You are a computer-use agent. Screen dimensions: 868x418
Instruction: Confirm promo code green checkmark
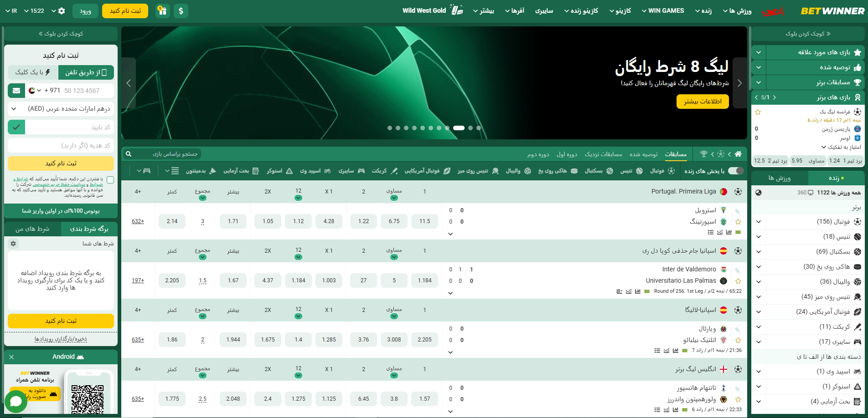tap(16, 127)
